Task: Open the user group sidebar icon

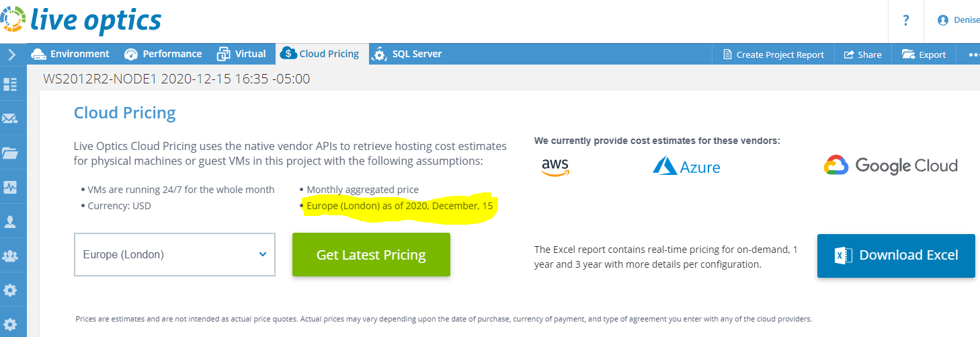Action: [x=11, y=256]
